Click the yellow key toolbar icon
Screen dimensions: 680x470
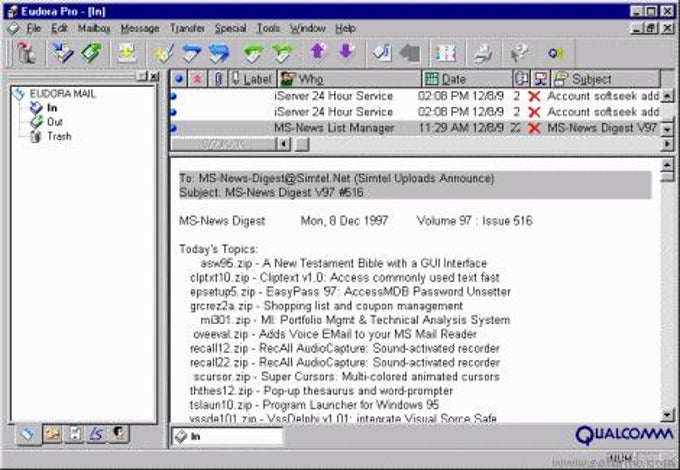pos(556,53)
